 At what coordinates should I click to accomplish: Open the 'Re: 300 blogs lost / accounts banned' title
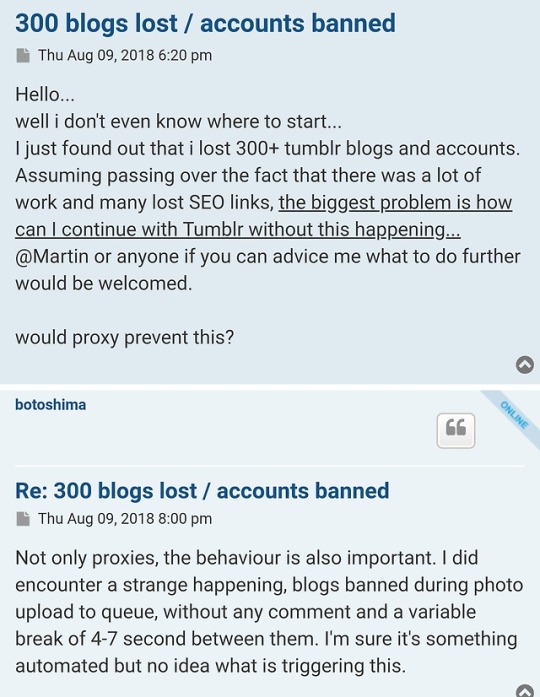[202, 491]
